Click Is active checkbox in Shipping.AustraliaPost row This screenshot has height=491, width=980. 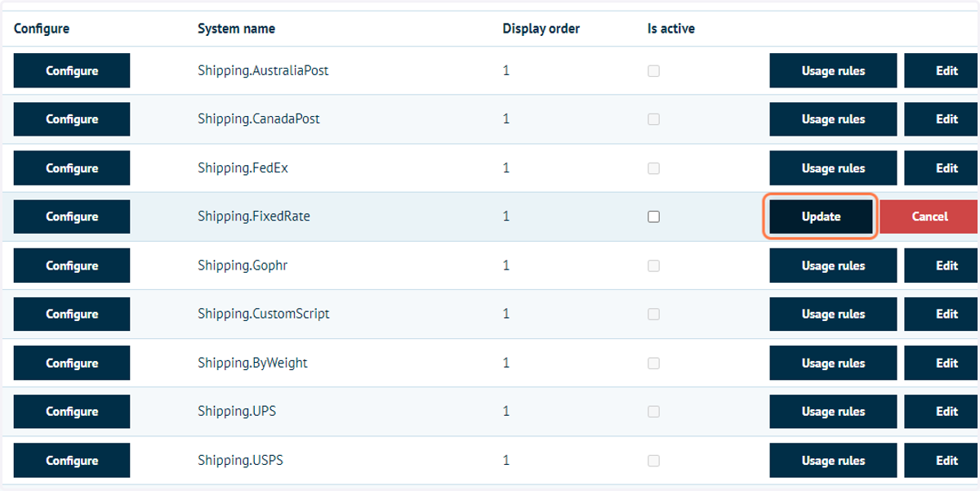point(653,71)
